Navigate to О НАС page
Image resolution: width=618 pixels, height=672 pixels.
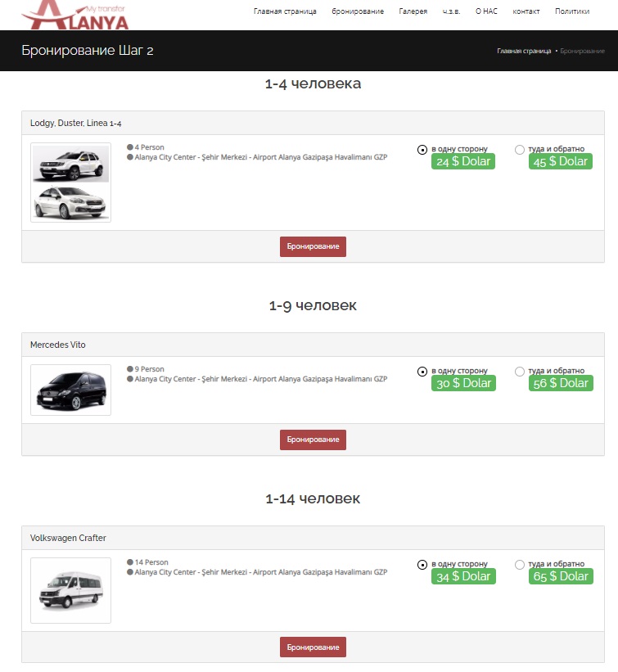[486, 12]
